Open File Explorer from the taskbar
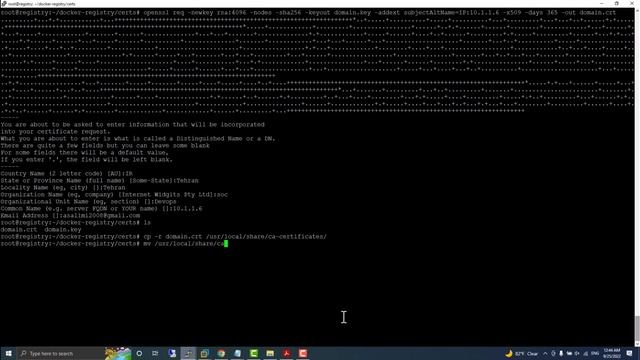 [x=270, y=353]
